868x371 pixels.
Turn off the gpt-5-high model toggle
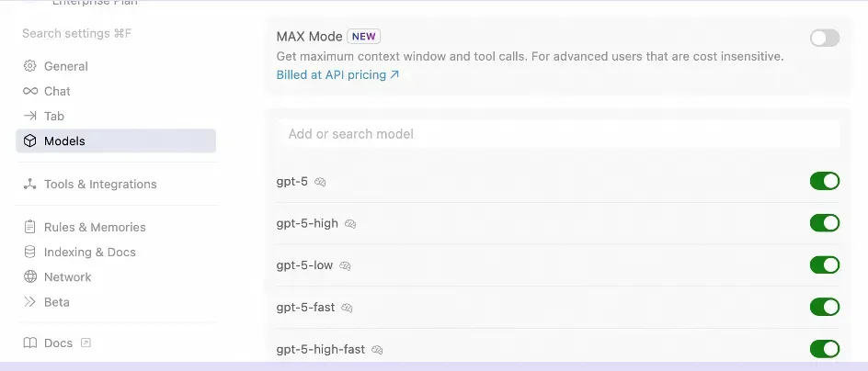tap(824, 223)
